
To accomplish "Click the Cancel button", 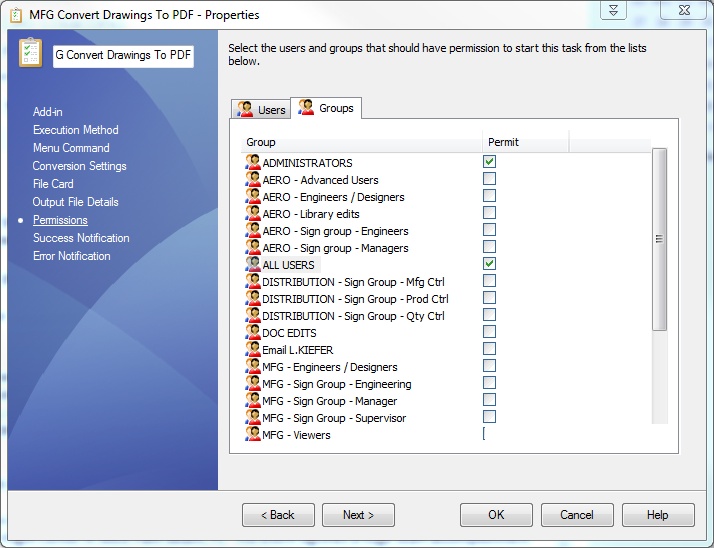I will 577,515.
